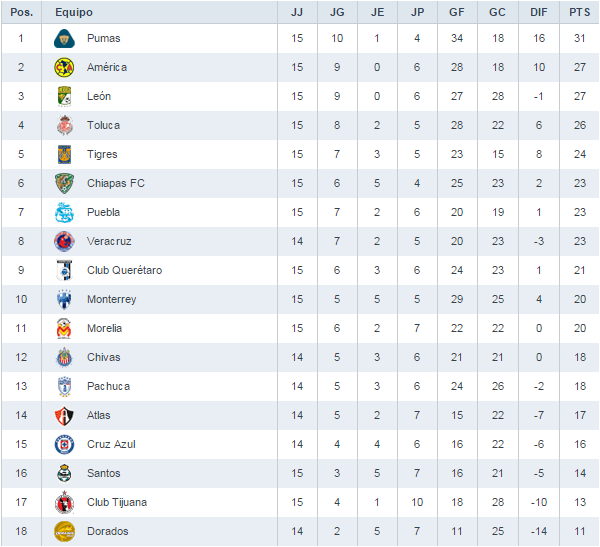This screenshot has width=600, height=547.
Task: Click the Cruz Azul badge
Action: (x=64, y=444)
